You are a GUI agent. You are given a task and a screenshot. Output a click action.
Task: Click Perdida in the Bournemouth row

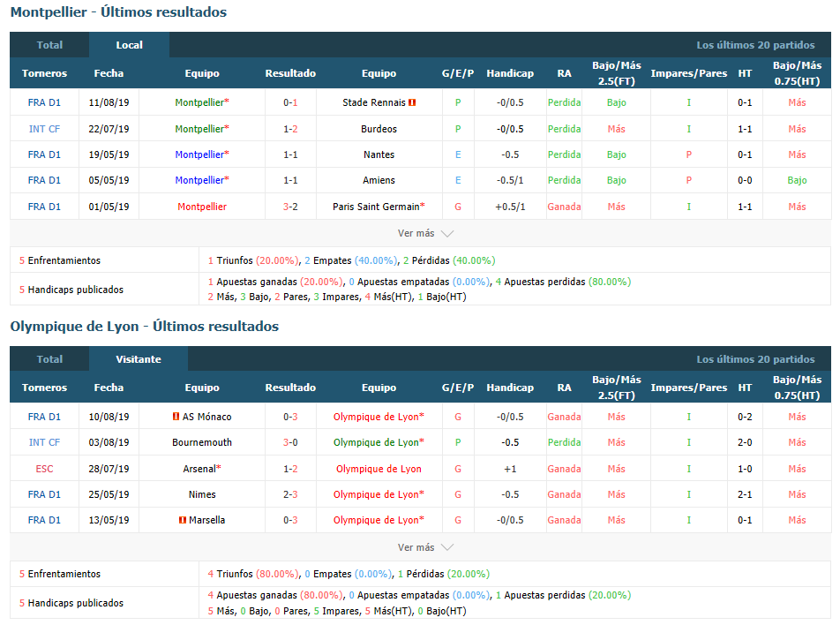[x=564, y=442]
